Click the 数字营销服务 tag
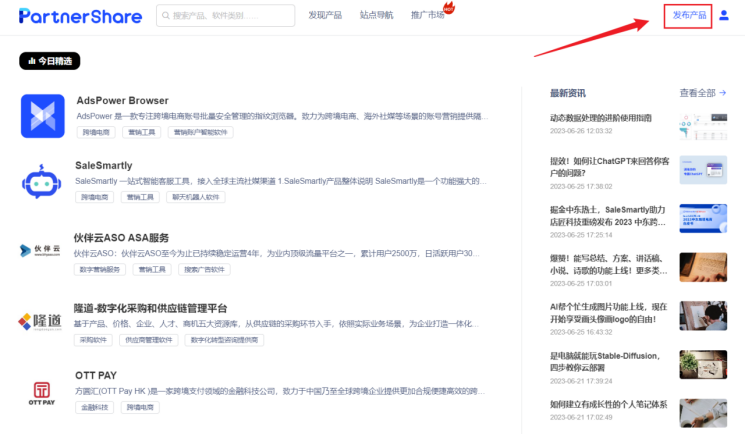This screenshot has height=434, width=745. click(x=100, y=270)
